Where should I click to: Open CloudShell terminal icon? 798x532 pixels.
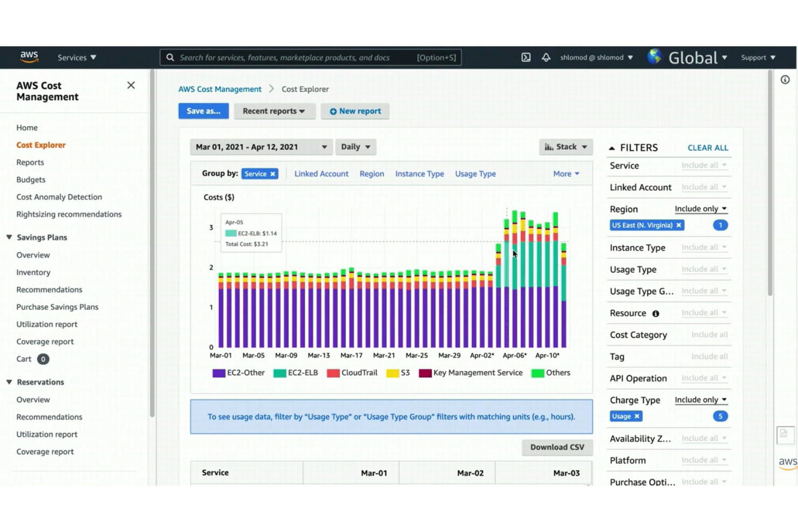pyautogui.click(x=526, y=57)
